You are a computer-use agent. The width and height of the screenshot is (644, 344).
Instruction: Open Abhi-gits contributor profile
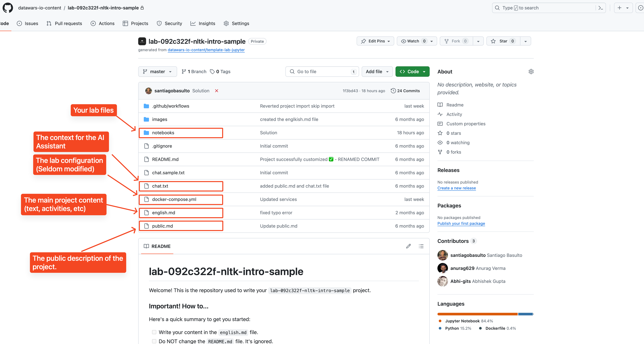point(461,281)
